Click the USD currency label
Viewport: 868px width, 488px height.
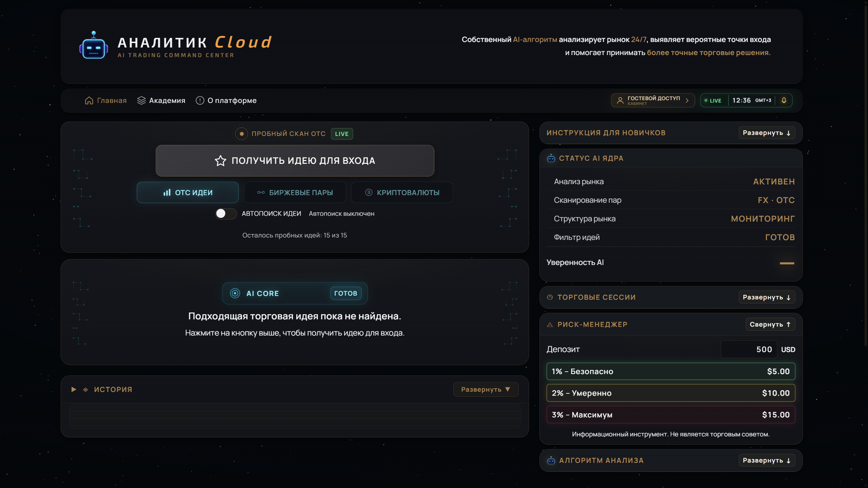[x=788, y=350]
